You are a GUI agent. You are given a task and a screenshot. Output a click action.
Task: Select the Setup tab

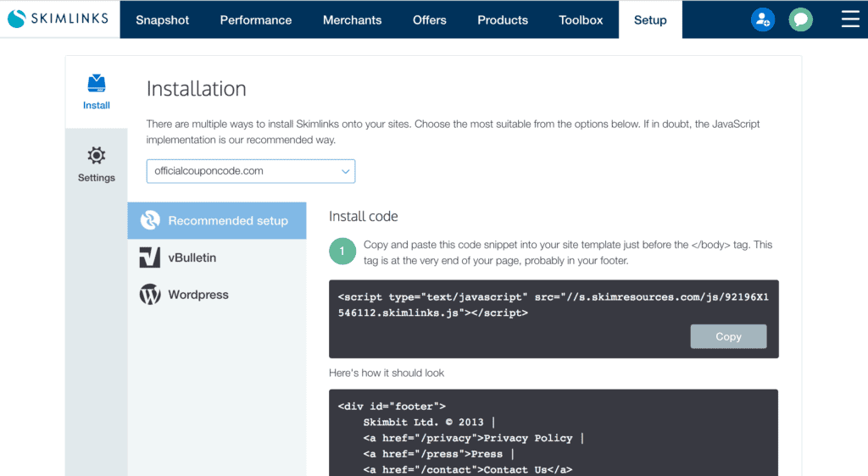[x=650, y=19]
